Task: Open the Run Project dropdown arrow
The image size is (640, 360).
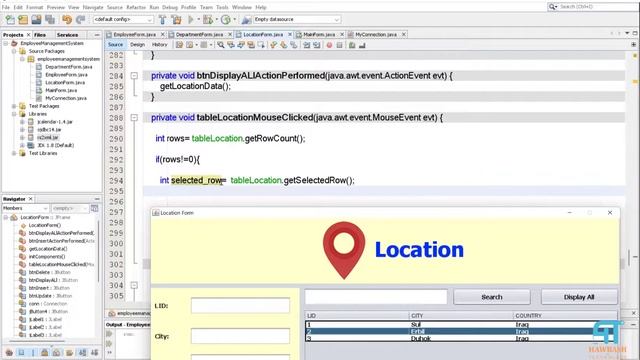Action: [x=198, y=19]
